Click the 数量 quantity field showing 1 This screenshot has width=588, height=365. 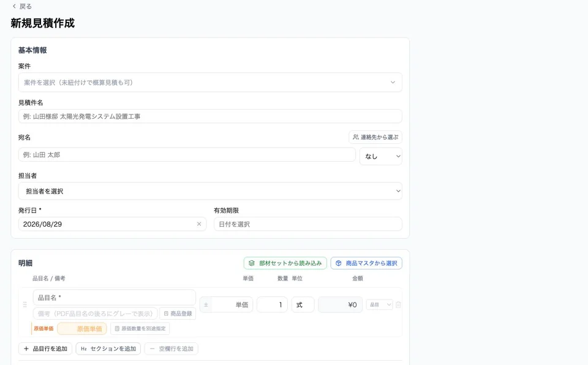272,304
